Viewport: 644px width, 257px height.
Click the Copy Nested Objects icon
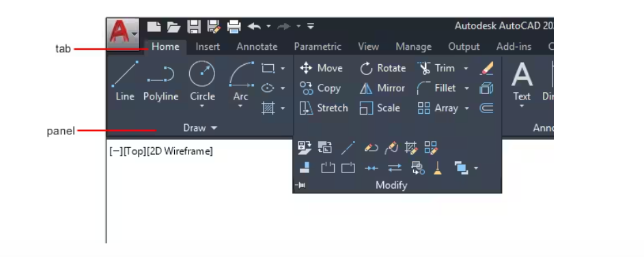tap(418, 168)
